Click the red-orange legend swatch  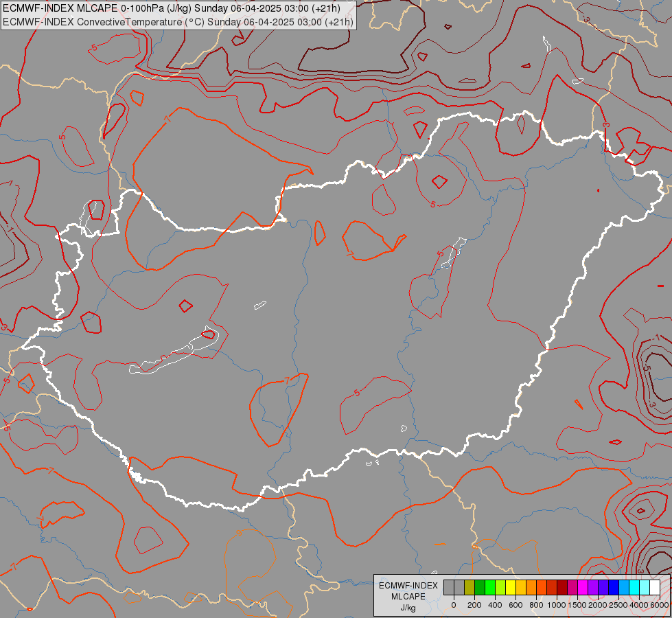coord(542,588)
